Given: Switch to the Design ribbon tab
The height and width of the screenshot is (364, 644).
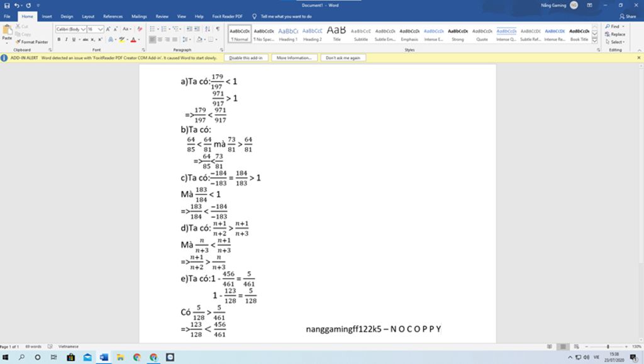Looking at the screenshot, I should coord(67,16).
